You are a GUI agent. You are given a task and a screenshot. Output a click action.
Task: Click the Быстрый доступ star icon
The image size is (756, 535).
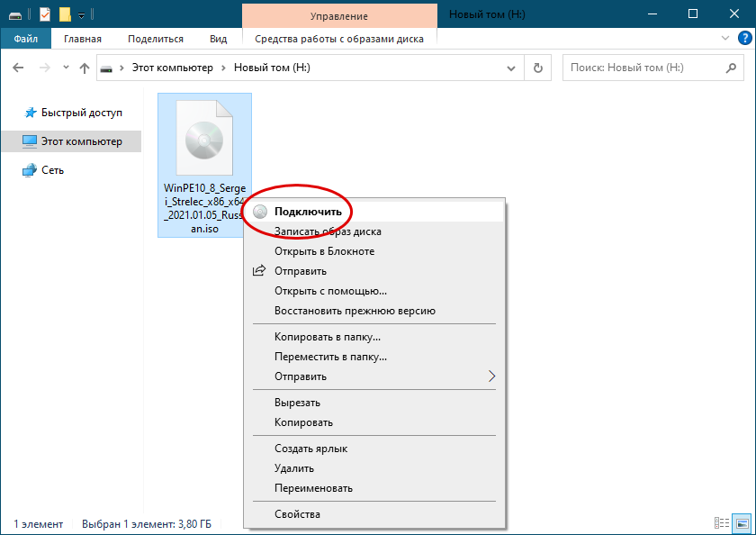30,113
